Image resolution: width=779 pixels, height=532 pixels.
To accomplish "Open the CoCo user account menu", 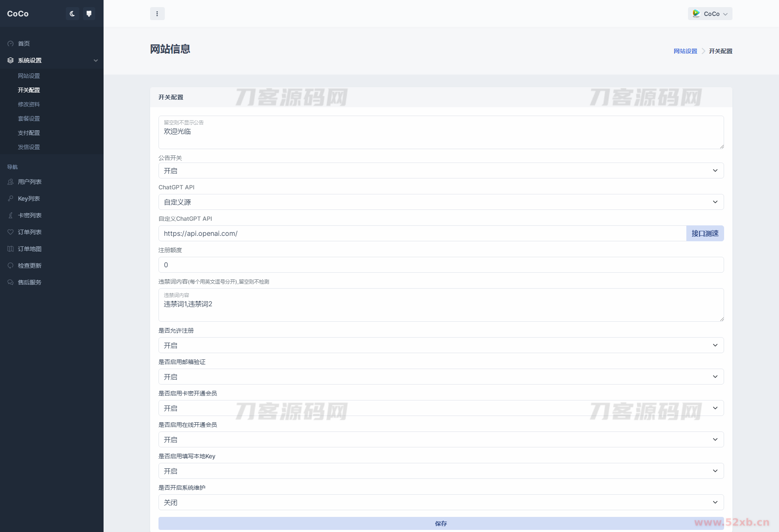I will (710, 14).
